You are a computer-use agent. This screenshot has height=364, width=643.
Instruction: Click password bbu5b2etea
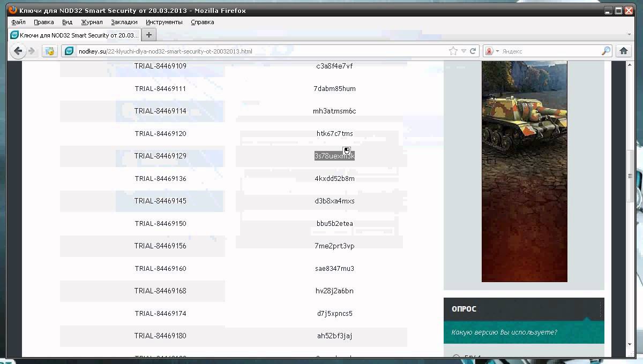pos(334,224)
